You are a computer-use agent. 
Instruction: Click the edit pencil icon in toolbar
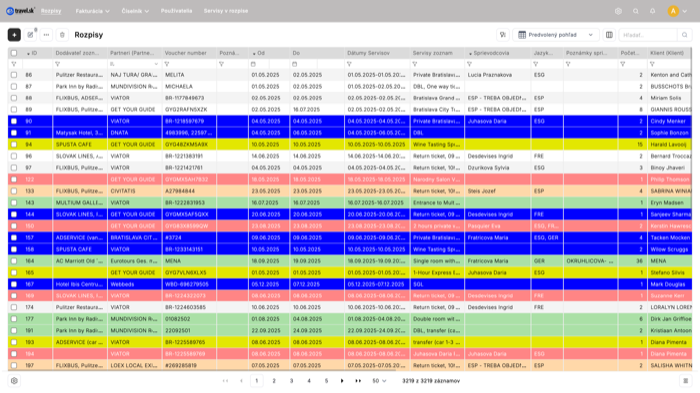click(30, 35)
